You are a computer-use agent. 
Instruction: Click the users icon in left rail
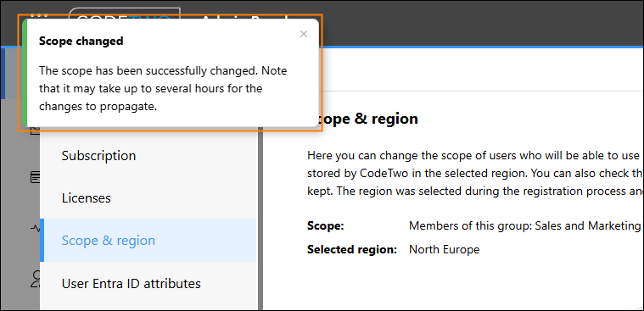tap(36, 279)
